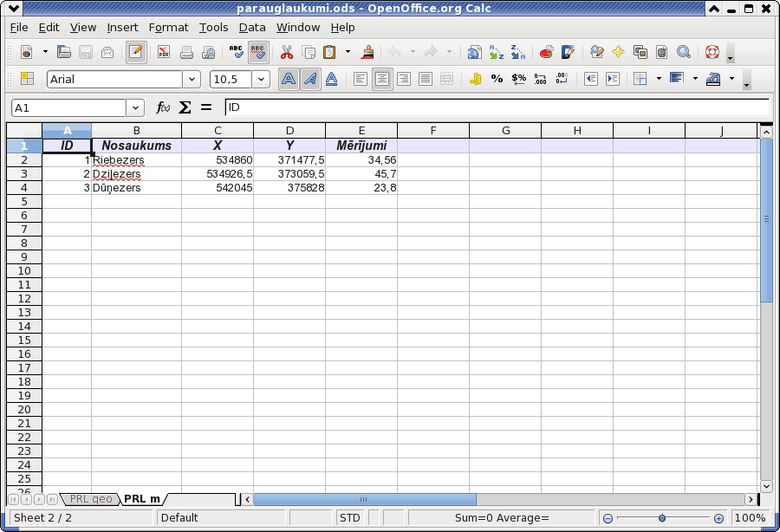Screen dimensions: 780x532
Task: Toggle Underline formatting
Action: [332, 79]
